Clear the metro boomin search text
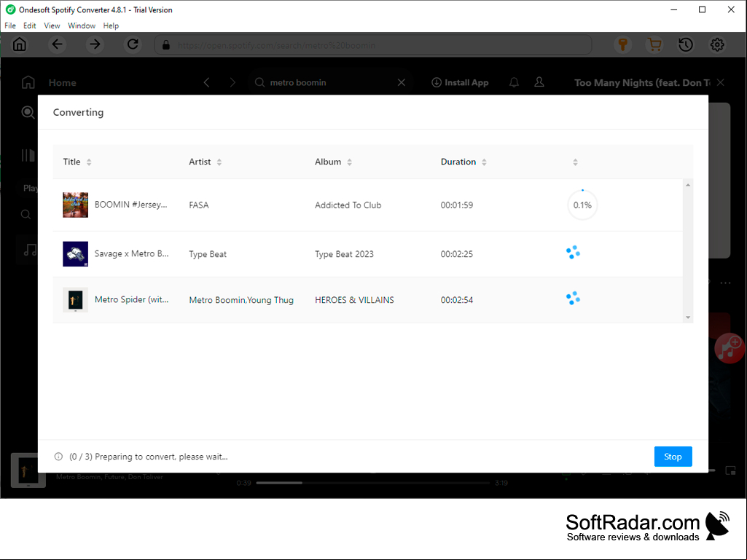Image resolution: width=747 pixels, height=560 pixels. click(402, 82)
